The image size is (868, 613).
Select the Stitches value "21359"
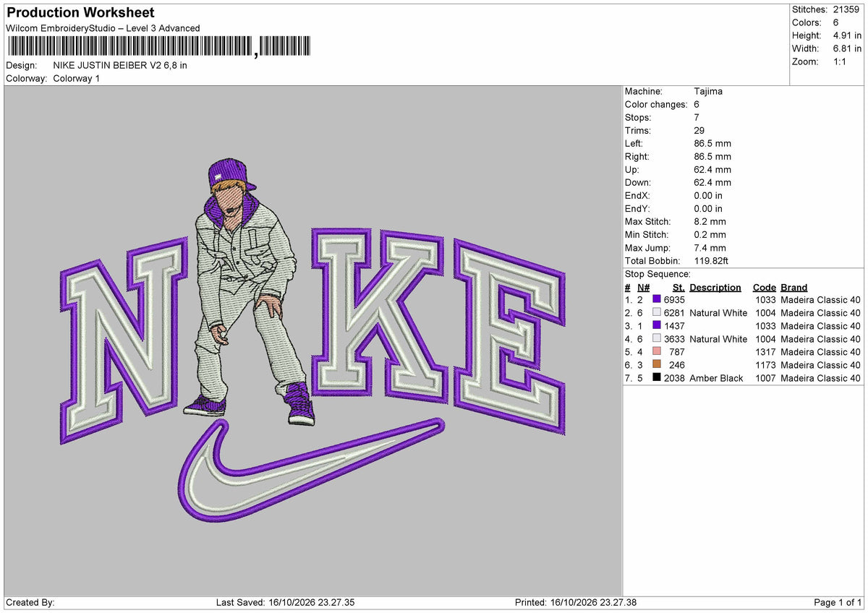(x=846, y=9)
